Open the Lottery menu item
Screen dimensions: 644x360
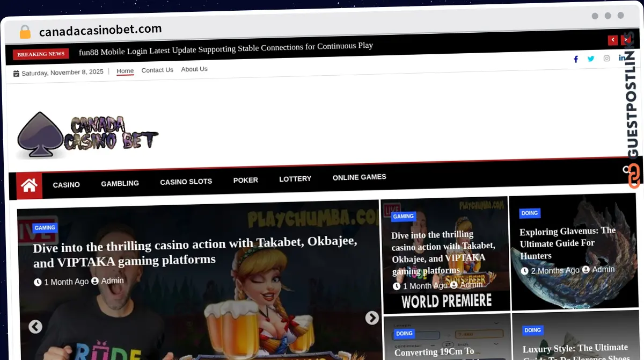click(295, 178)
